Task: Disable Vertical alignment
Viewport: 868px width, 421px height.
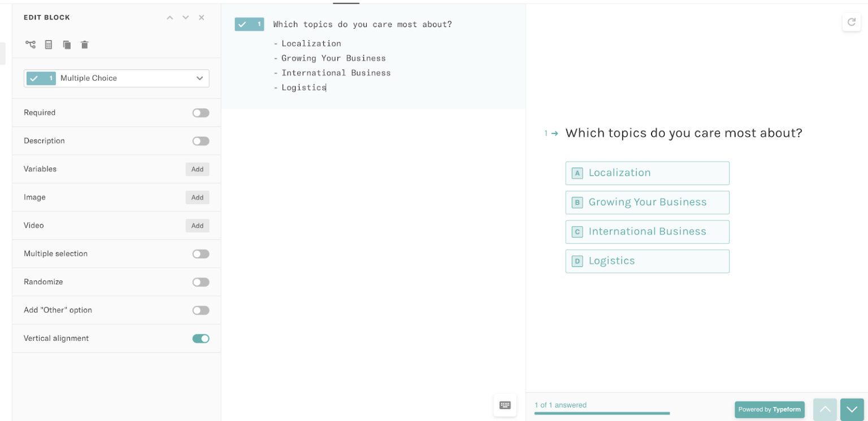Action: [201, 338]
